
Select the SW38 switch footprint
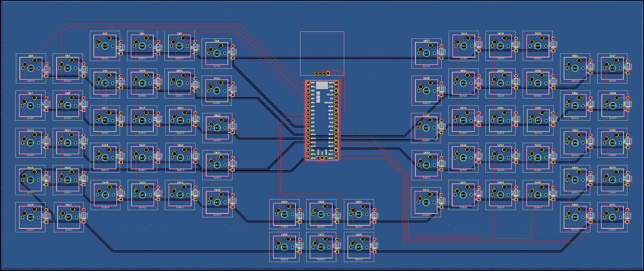(x=426, y=90)
